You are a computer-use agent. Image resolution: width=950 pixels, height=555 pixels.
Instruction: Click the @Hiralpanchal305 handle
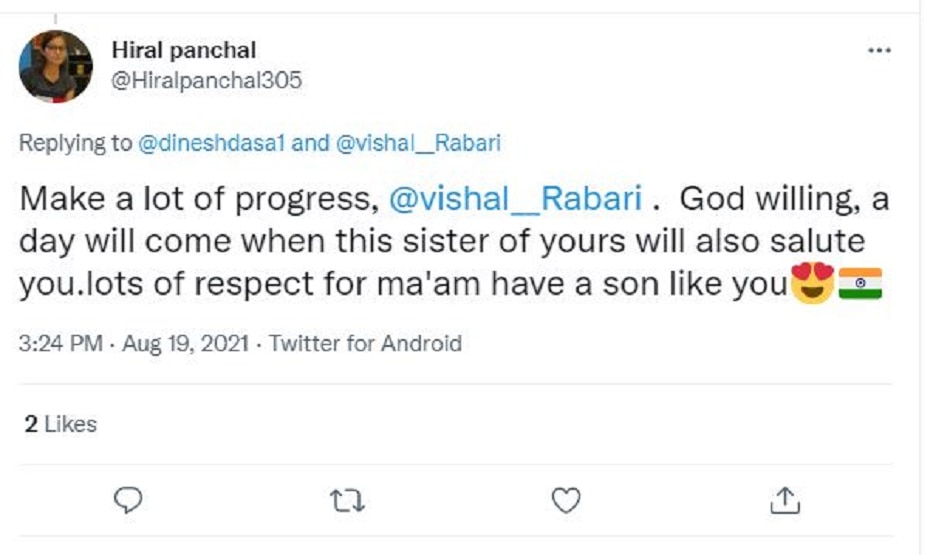(206, 81)
